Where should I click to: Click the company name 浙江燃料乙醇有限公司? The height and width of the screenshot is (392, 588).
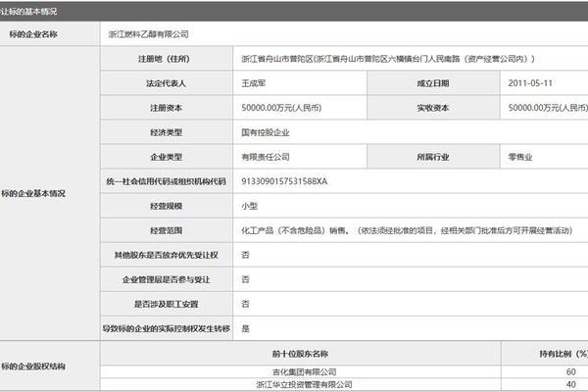click(148, 33)
